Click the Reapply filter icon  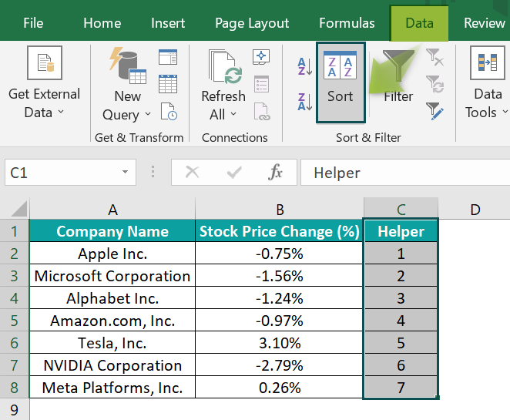(435, 84)
